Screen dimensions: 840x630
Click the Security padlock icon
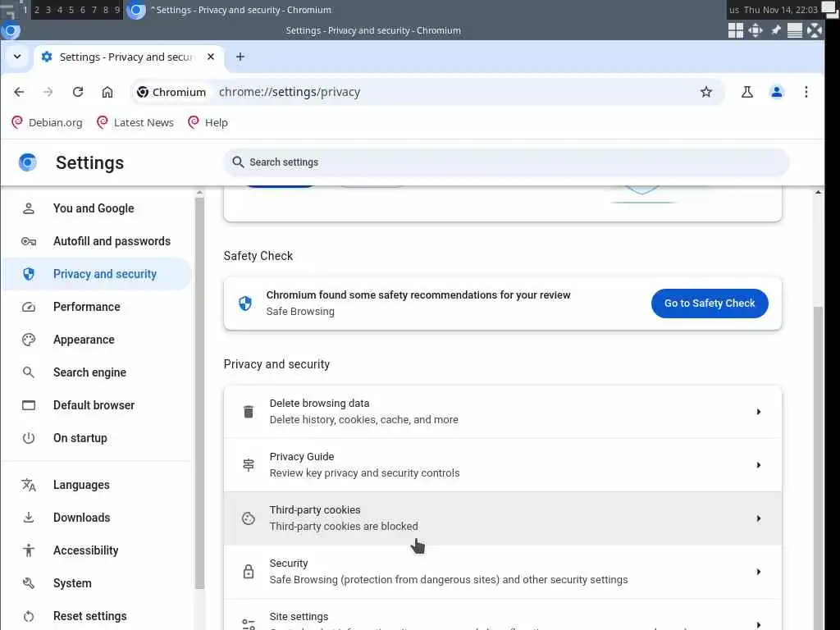[x=249, y=572]
